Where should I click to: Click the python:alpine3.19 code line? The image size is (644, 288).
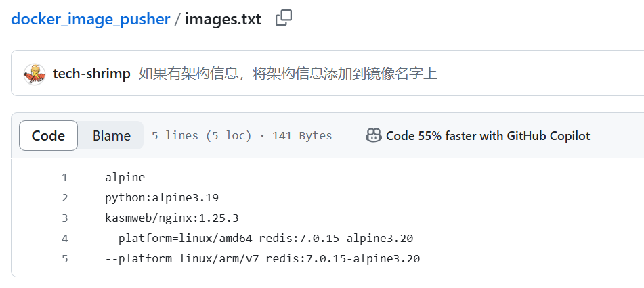[162, 198]
